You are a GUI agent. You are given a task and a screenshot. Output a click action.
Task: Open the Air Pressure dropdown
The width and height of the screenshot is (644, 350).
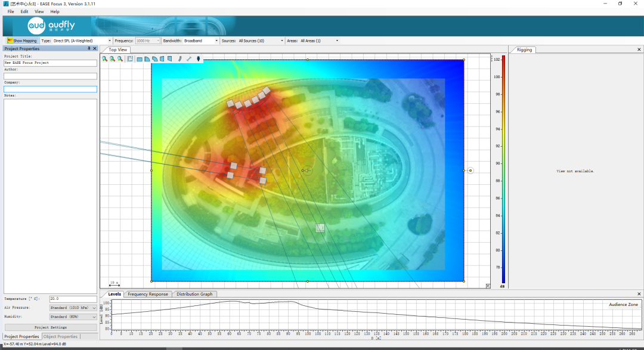tap(94, 308)
